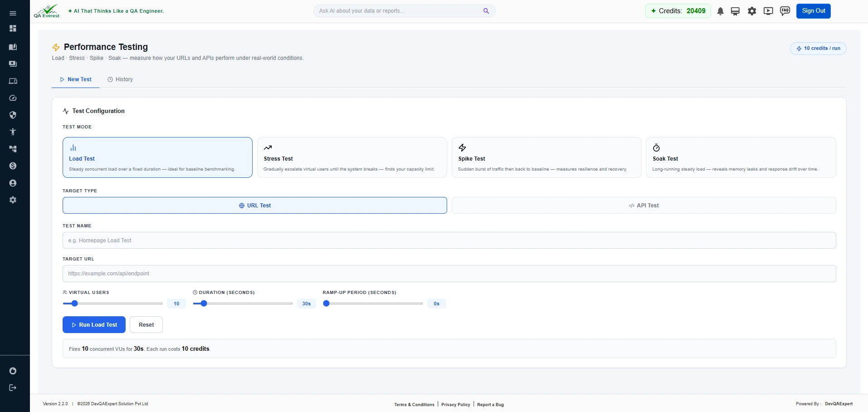
Task: Click the 'Version 2.2.0' footer text
Action: point(55,404)
